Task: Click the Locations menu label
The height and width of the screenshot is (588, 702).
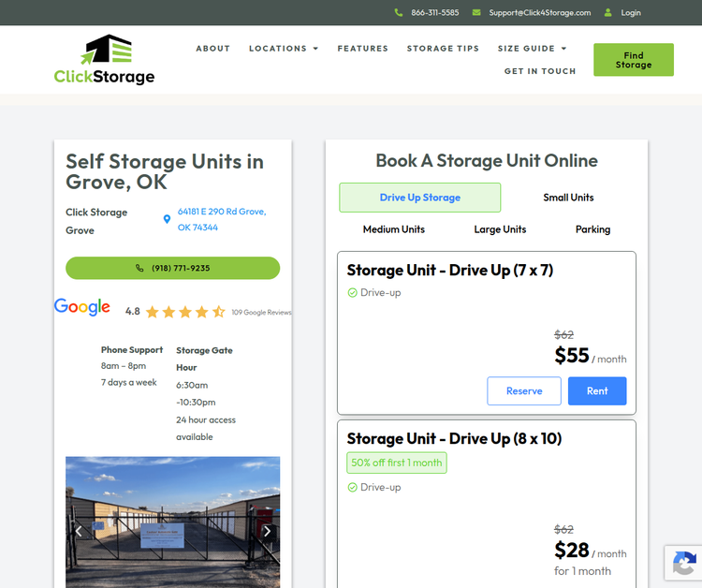Action: (x=278, y=49)
